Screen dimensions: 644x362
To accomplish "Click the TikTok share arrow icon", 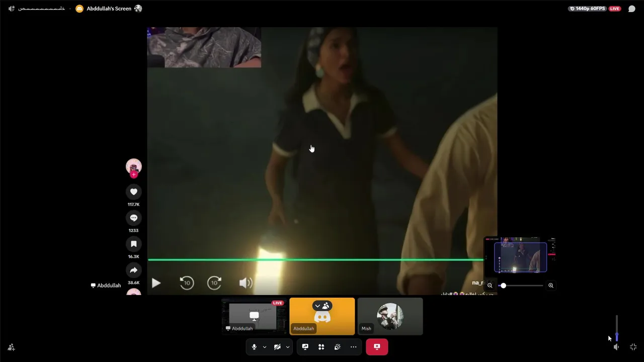I will (134, 270).
